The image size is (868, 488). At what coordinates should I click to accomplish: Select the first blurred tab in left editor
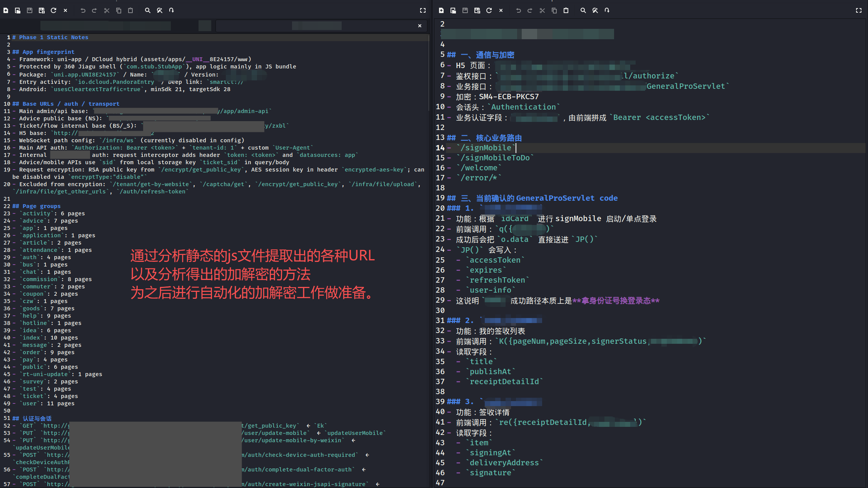click(105, 26)
